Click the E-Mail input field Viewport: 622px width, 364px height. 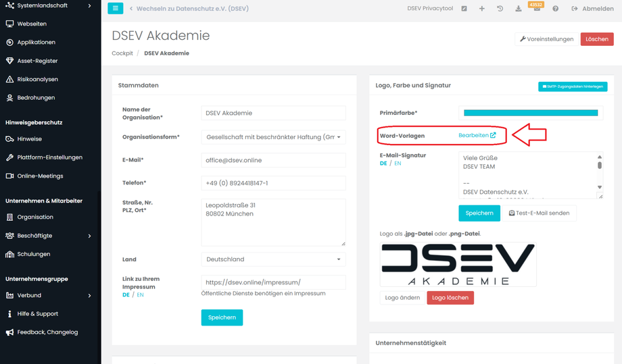pos(273,160)
